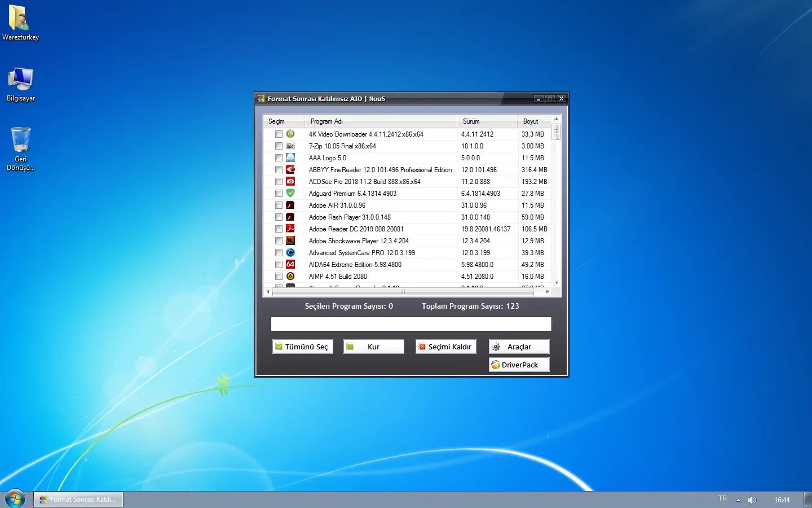Sort by the Boyut column header
This screenshot has height=508, width=812.
tap(534, 121)
